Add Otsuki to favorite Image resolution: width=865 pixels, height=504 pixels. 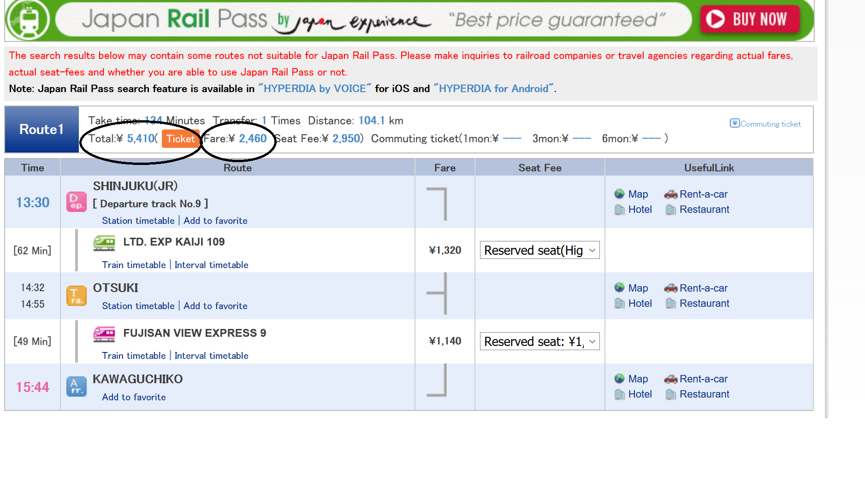click(215, 306)
